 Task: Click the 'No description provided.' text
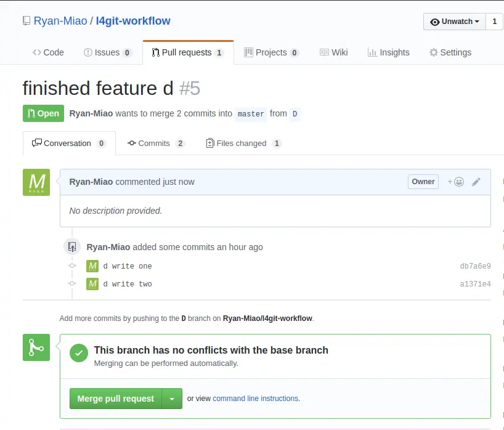click(116, 211)
